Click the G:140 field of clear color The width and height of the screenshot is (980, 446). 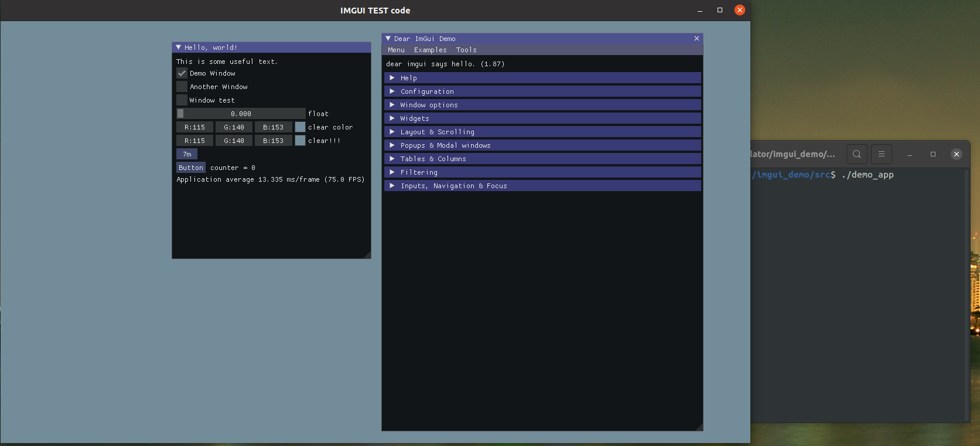(234, 127)
